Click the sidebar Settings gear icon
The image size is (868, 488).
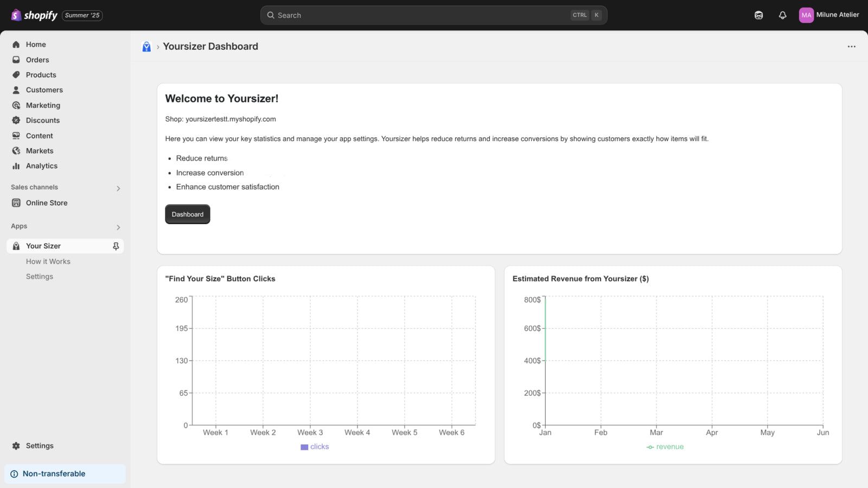[16, 446]
